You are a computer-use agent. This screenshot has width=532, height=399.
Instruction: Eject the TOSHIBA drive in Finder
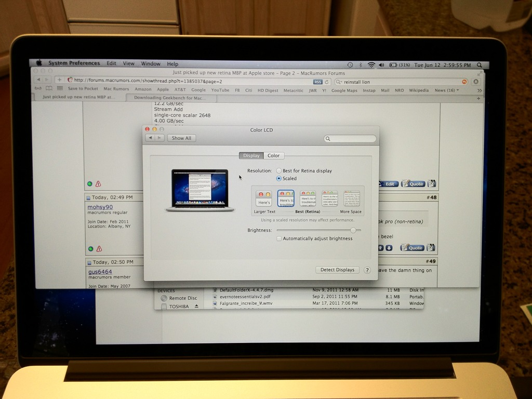[196, 306]
